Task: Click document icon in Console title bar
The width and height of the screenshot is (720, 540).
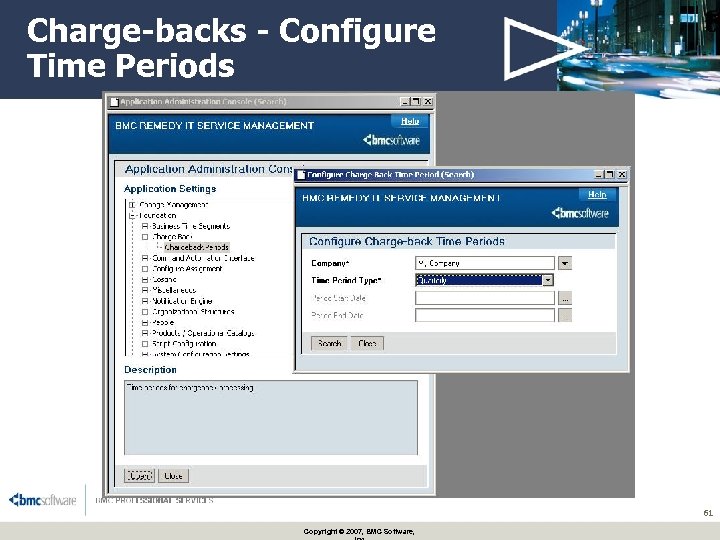Action: pyautogui.click(x=114, y=101)
